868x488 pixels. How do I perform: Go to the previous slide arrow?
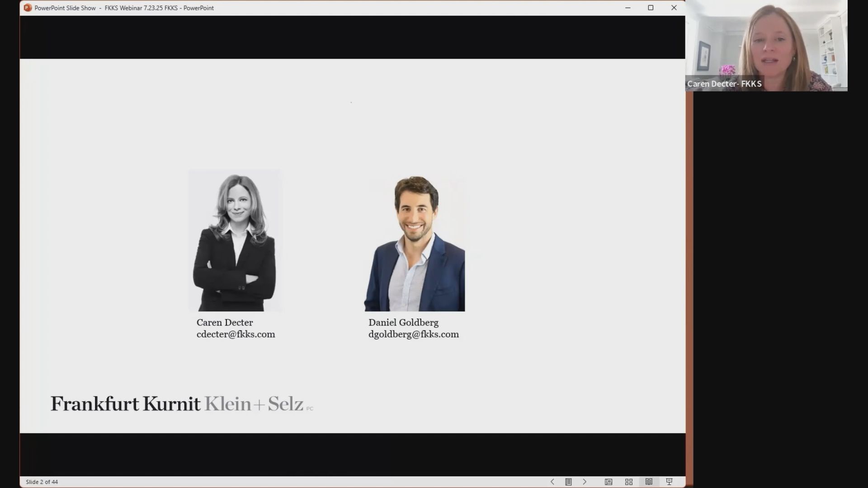pos(552,482)
